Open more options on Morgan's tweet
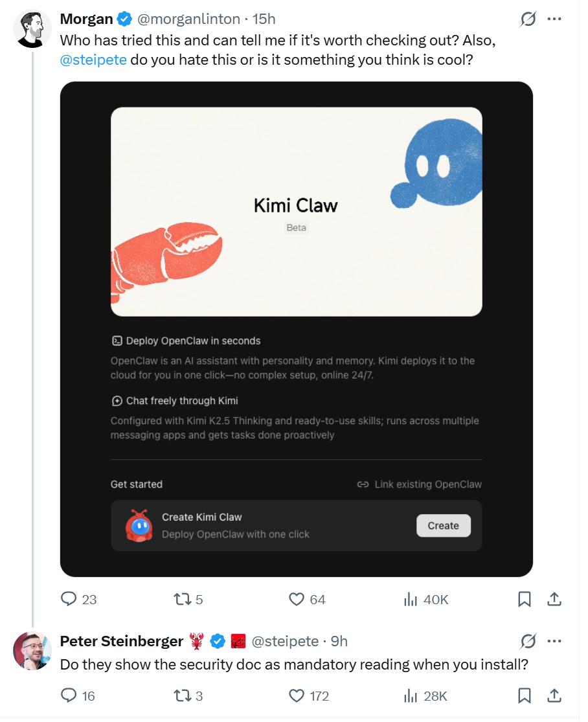Screen dimensions: 588x722 (554, 19)
